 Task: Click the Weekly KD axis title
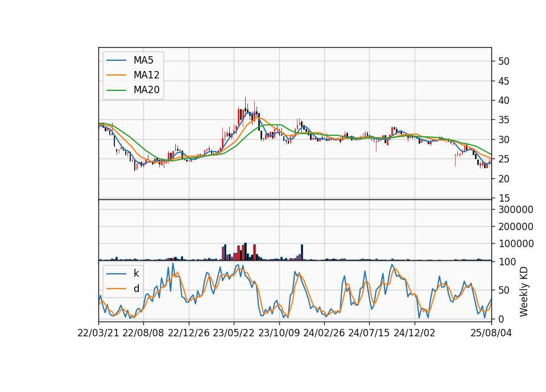point(524,291)
